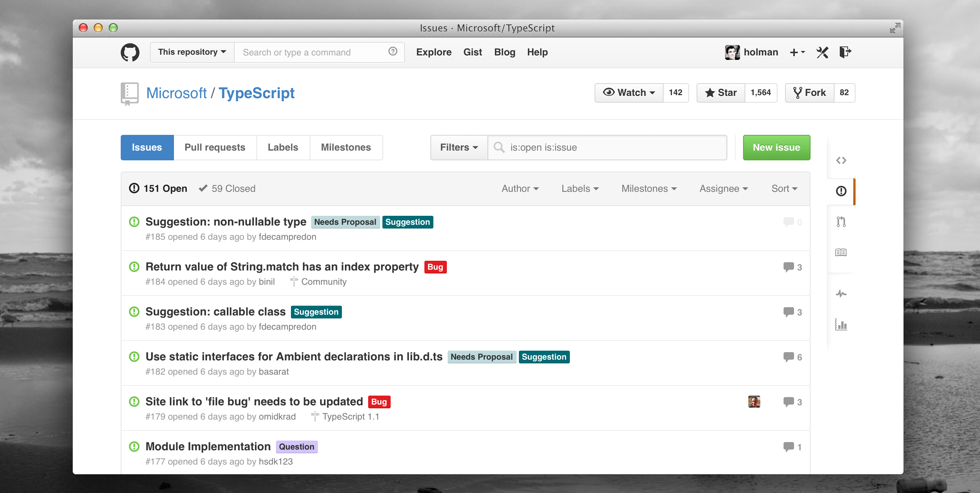Open the Wiki icon in the right sidebar

[842, 252]
